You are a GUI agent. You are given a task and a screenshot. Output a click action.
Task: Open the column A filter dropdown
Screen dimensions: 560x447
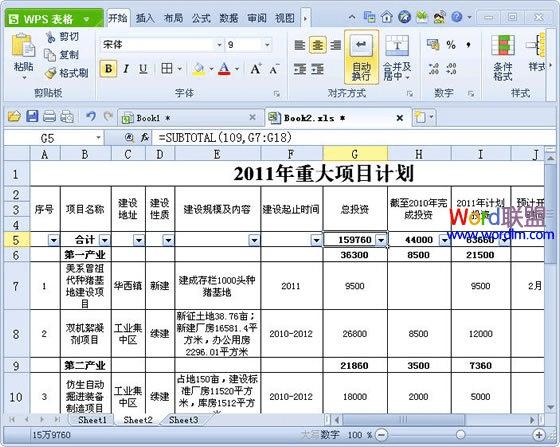pyautogui.click(x=54, y=240)
